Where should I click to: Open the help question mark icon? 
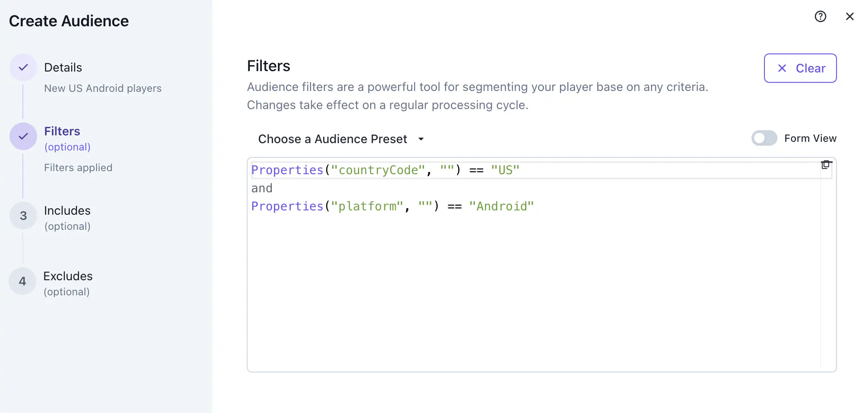tap(820, 16)
